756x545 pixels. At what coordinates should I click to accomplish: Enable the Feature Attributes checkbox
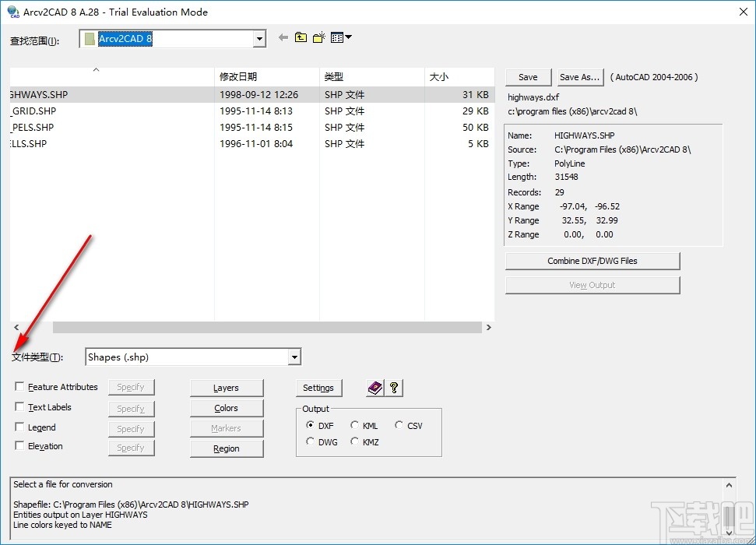19,387
